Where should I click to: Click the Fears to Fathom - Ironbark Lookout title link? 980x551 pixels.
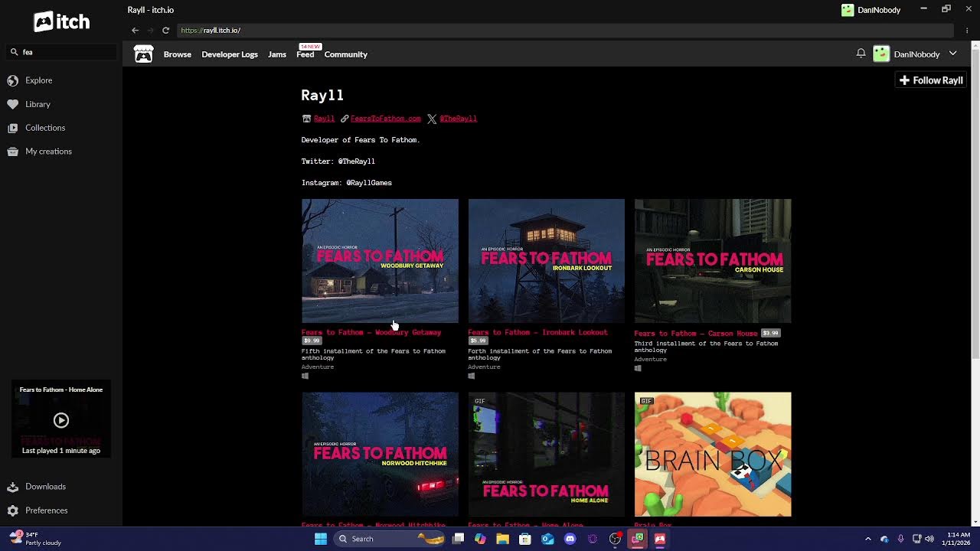pyautogui.click(x=537, y=332)
